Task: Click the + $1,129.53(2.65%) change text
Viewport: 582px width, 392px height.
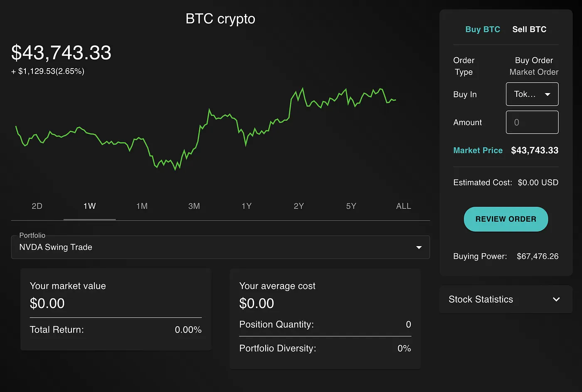Action: pyautogui.click(x=48, y=71)
